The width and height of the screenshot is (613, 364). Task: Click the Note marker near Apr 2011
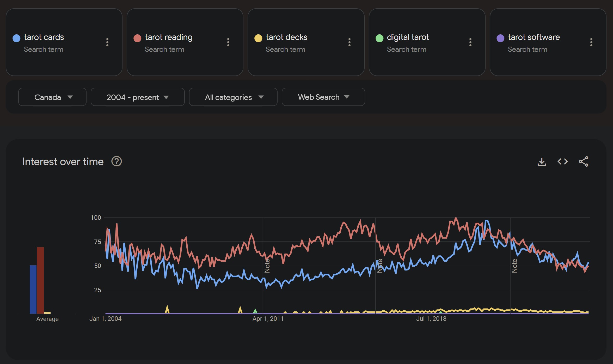[267, 266]
